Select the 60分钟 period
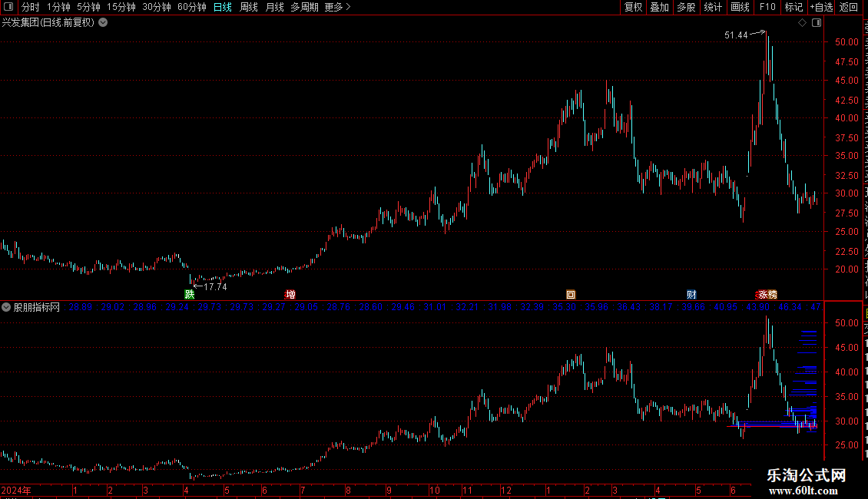The width and height of the screenshot is (868, 499). pos(191,7)
